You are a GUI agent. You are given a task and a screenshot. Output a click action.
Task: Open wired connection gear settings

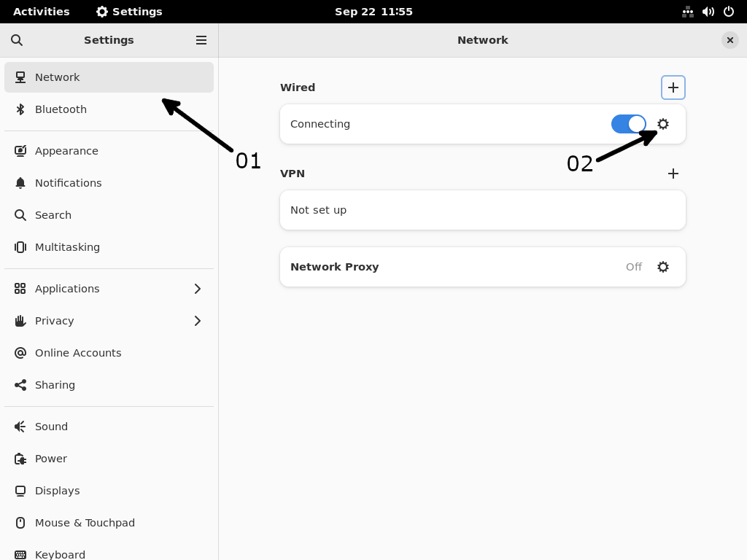point(662,124)
